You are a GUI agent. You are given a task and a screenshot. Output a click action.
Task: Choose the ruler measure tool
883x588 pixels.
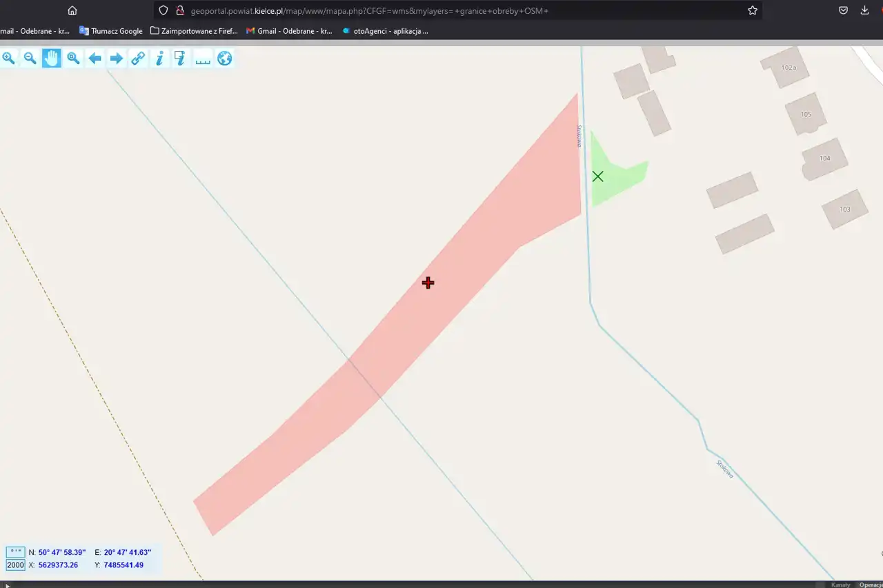pyautogui.click(x=203, y=59)
